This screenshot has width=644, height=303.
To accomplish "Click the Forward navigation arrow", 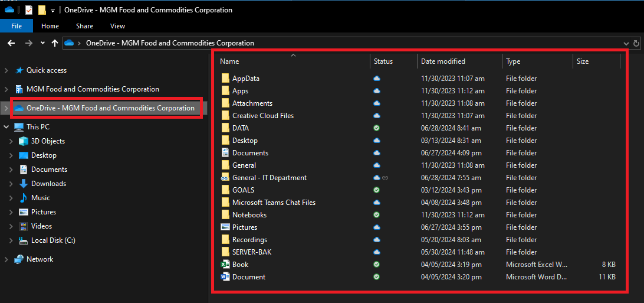I will coord(28,43).
